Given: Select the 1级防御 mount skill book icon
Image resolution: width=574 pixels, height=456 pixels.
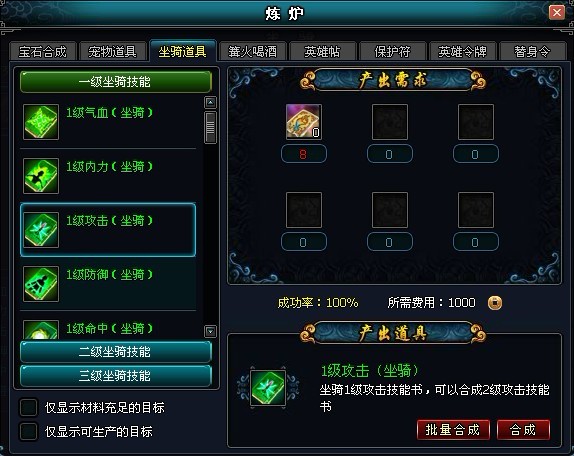Looking at the screenshot, I should 41,284.
